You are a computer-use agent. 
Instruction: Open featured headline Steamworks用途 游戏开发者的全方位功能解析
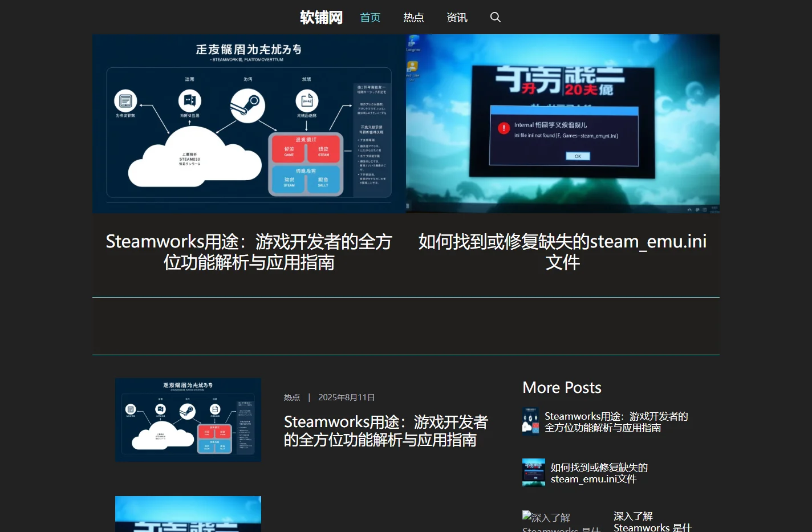coord(249,252)
